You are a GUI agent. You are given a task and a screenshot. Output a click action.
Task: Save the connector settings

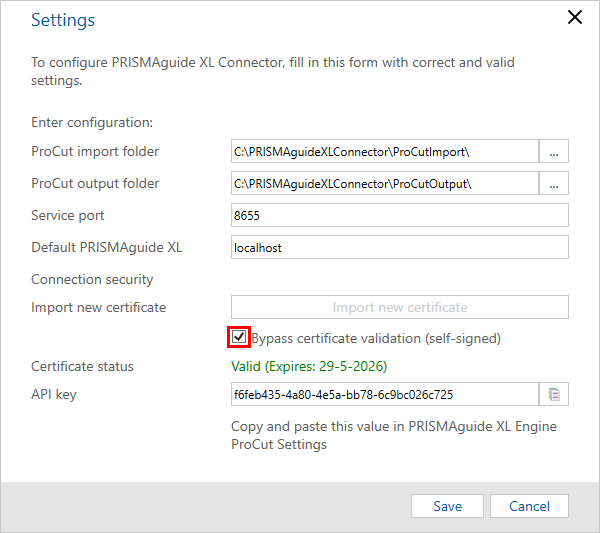(447, 506)
